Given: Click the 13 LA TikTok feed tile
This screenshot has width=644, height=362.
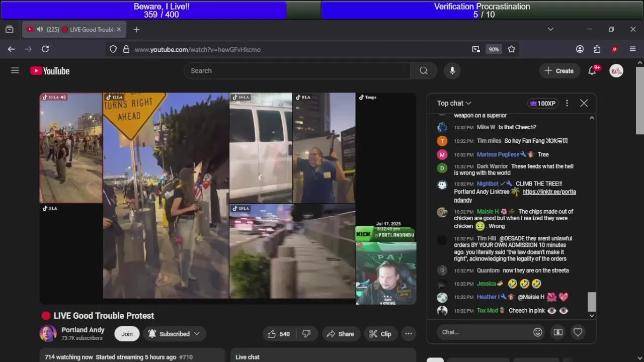Looking at the screenshot, I should coord(71,148).
